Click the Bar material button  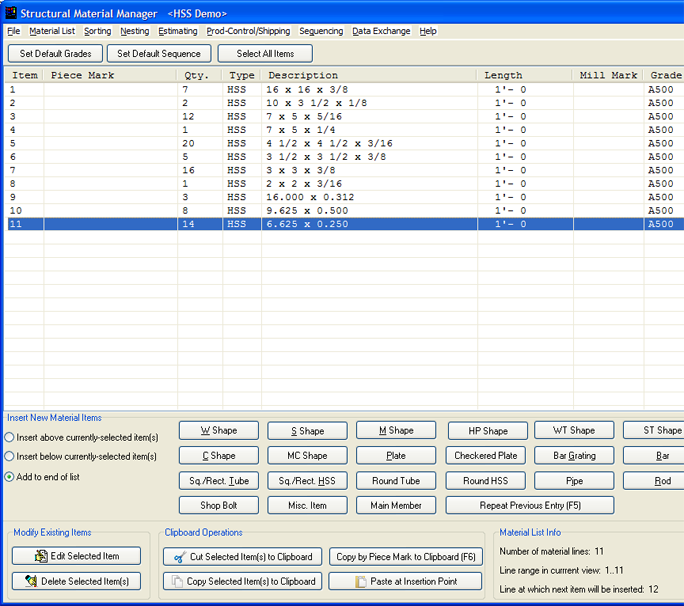coord(653,455)
